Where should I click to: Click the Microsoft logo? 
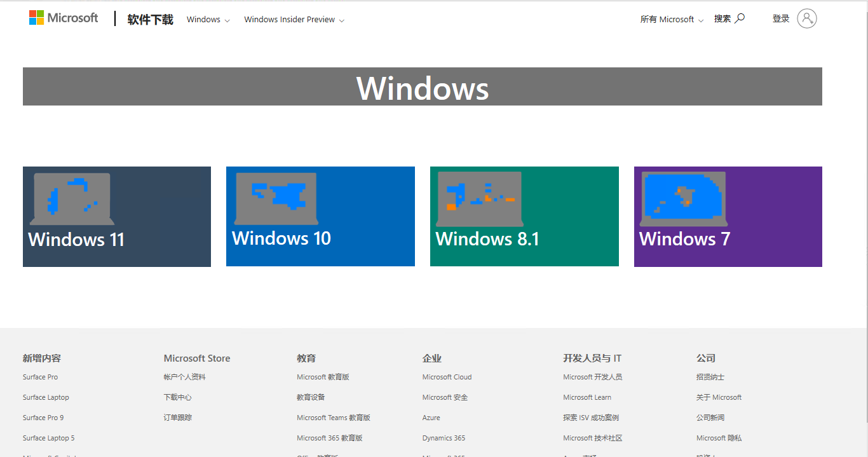pos(64,18)
